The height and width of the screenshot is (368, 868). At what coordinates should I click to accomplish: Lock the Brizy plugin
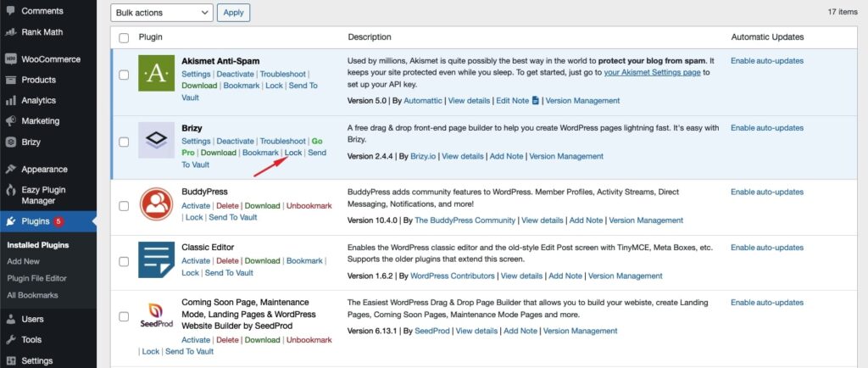click(293, 153)
